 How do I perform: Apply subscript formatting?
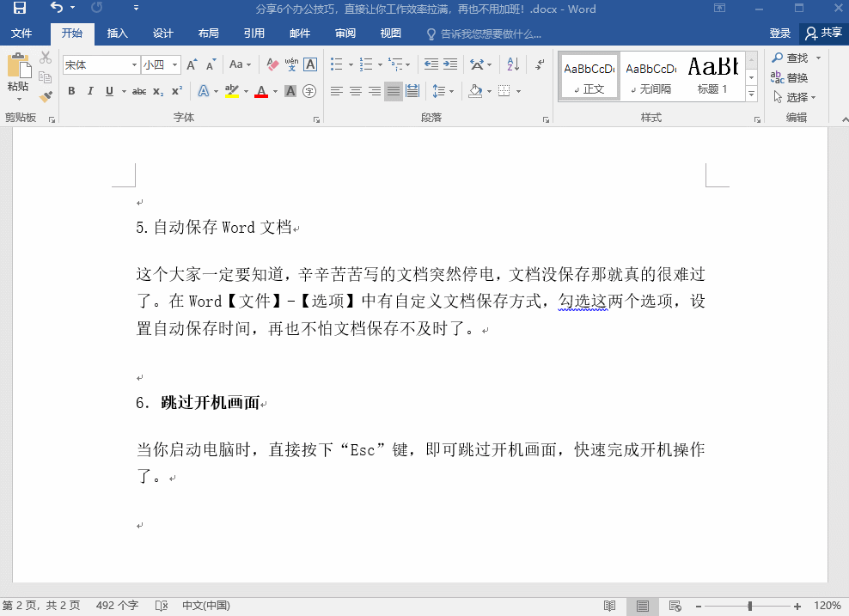click(x=158, y=91)
